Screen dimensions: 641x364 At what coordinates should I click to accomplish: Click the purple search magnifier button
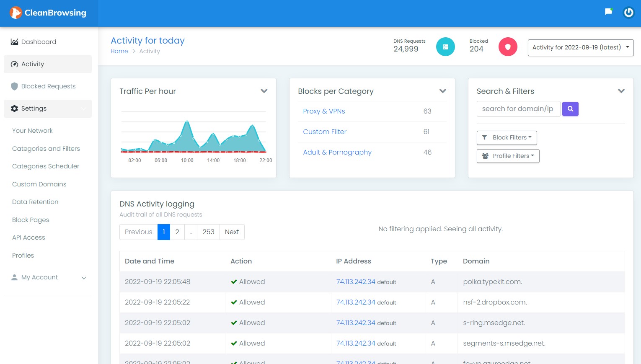(x=570, y=109)
